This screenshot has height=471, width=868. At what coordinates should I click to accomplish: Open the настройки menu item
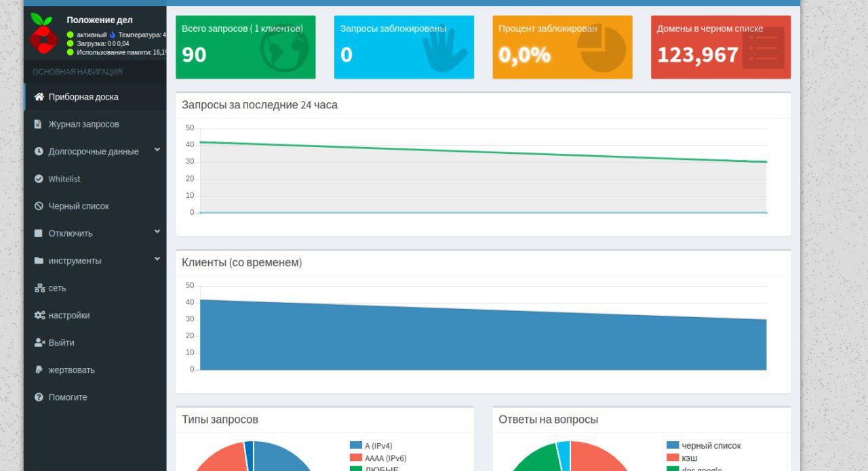[95, 315]
